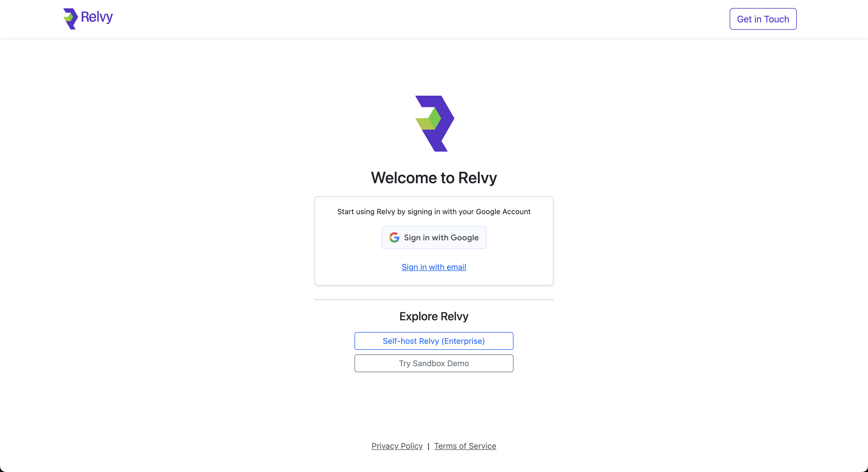Open Get in Touch

763,19
